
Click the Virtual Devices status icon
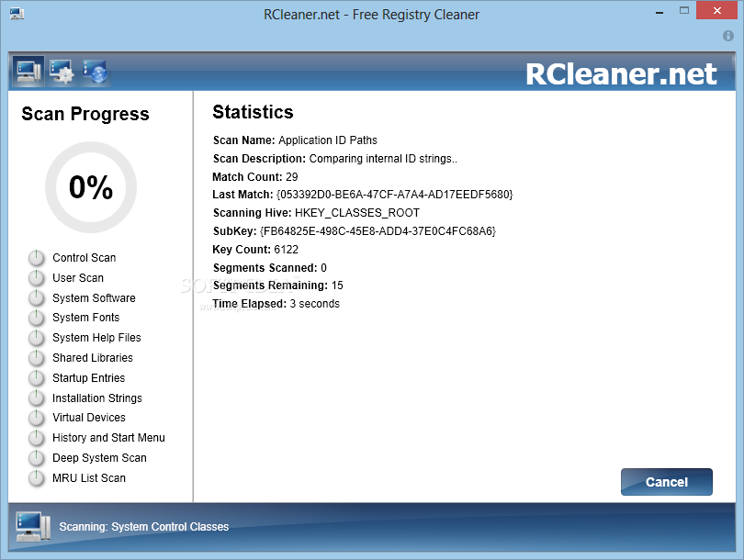[37, 418]
